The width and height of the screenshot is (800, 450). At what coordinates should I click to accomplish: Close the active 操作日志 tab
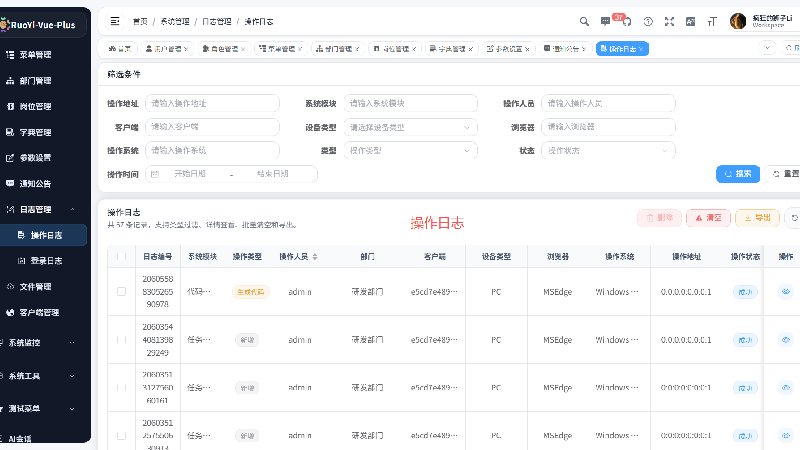click(641, 49)
